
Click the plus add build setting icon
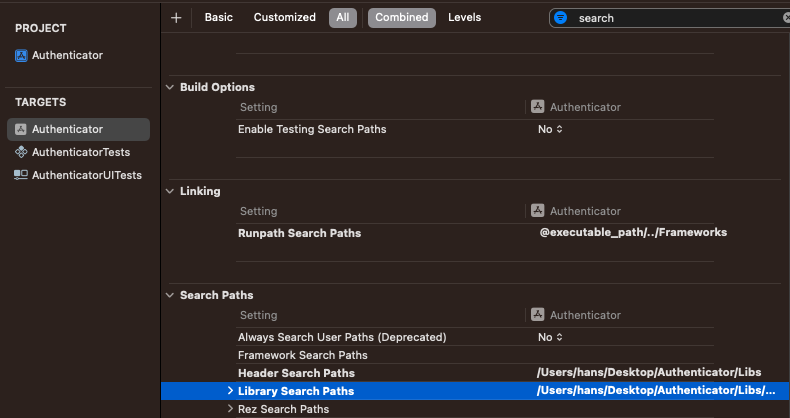point(176,18)
